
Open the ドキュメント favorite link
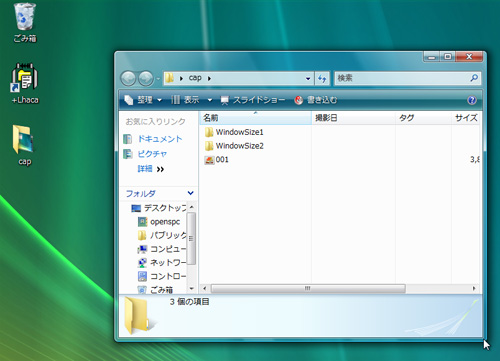(153, 139)
